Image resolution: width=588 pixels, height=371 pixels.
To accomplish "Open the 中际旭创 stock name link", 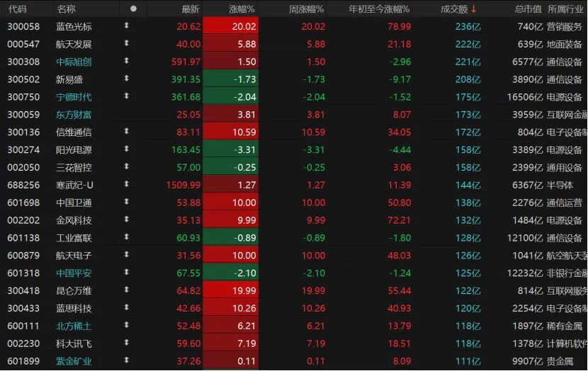I will (x=74, y=62).
